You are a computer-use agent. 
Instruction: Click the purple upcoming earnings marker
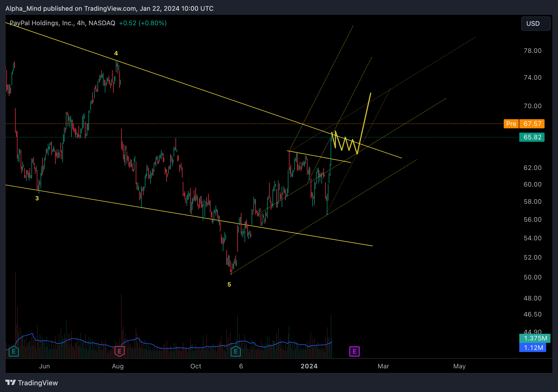point(355,351)
